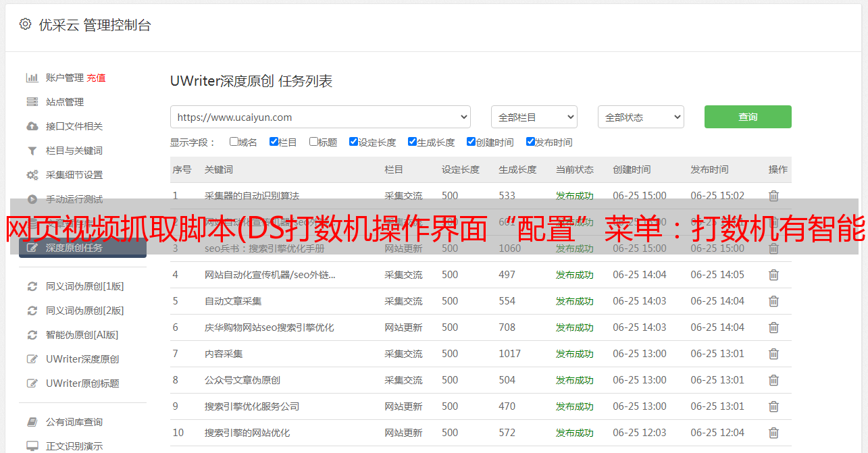Image resolution: width=868 pixels, height=453 pixels.
Task: Expand the 全部栏目 dropdown
Action: [534, 117]
